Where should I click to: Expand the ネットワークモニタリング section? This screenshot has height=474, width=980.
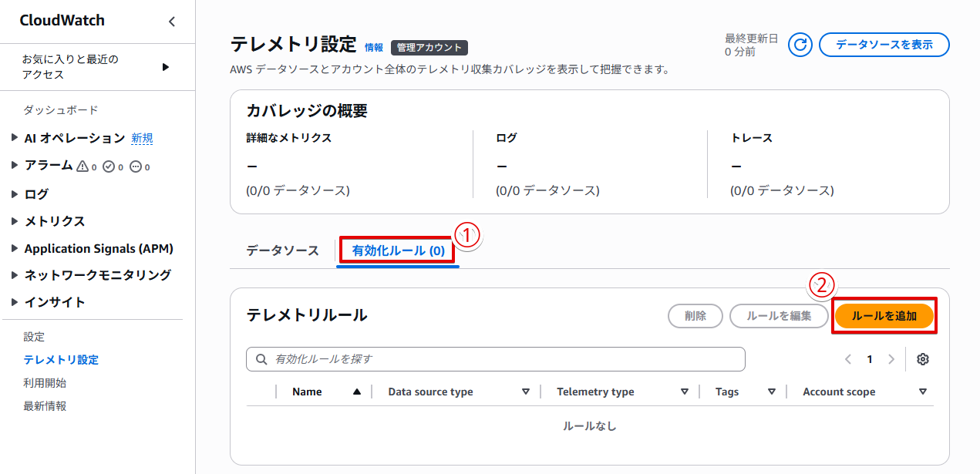tap(15, 275)
